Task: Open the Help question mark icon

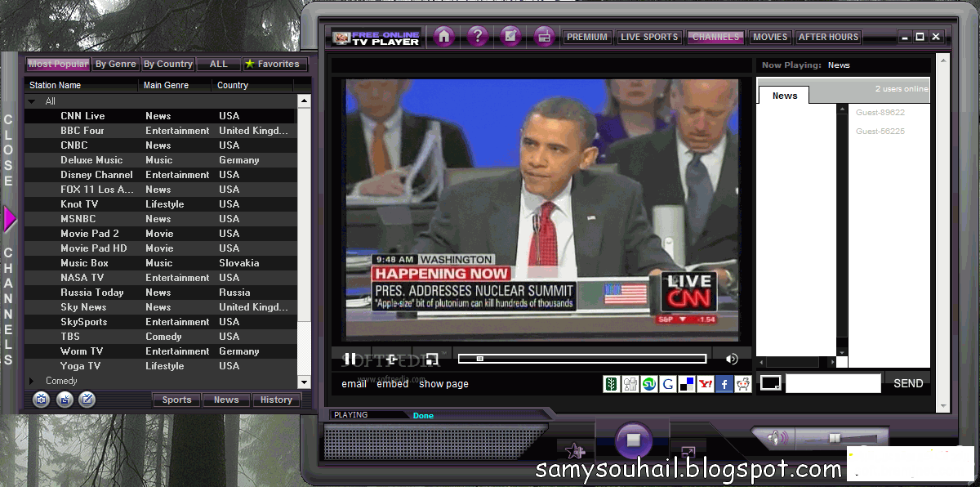Action: click(478, 36)
